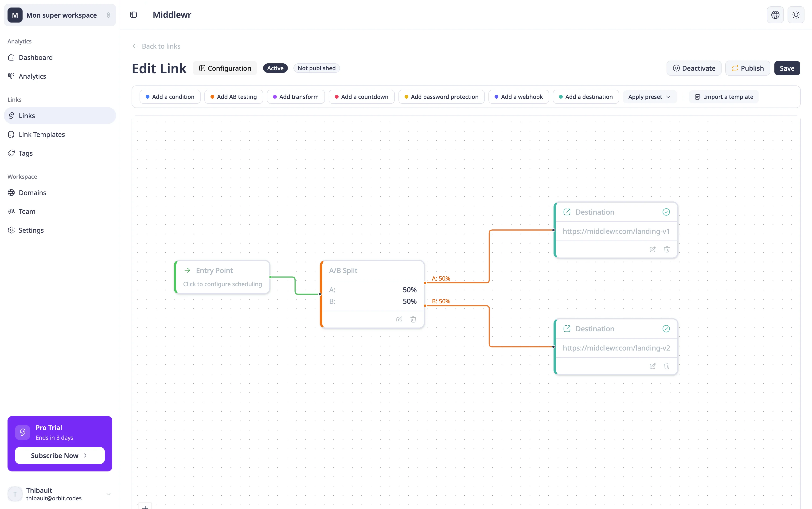This screenshot has width=812, height=509.
Task: Expand the Mon super workspace switcher
Action: [60, 15]
